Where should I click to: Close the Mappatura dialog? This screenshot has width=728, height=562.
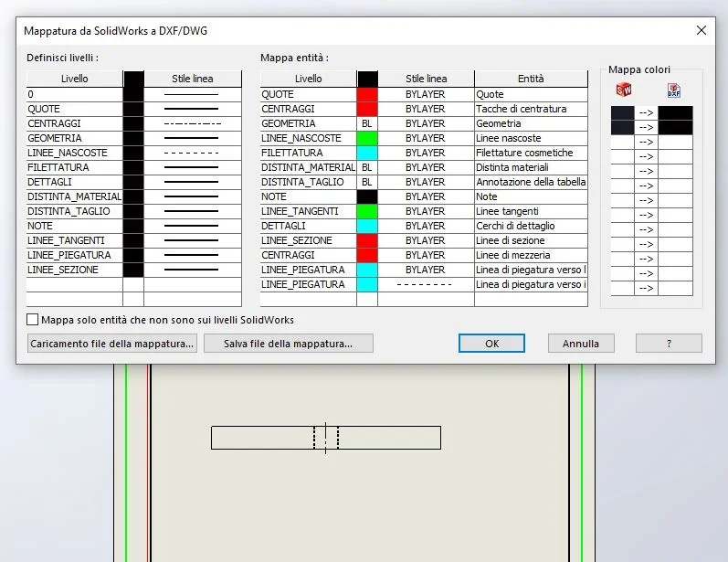click(x=702, y=31)
